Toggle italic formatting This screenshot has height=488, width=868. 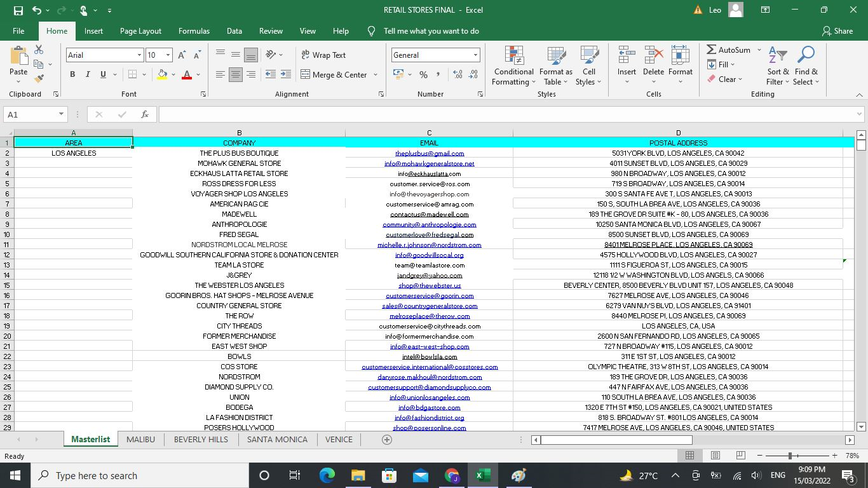(x=88, y=74)
